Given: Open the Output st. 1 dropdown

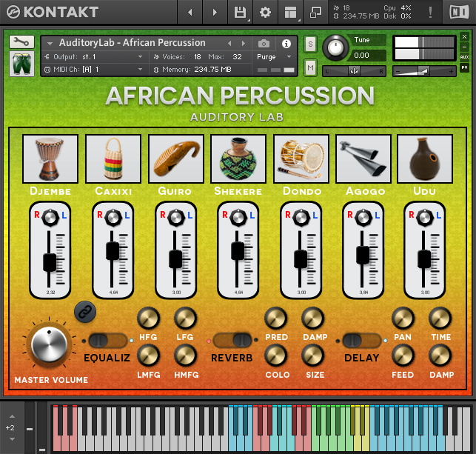Looking at the screenshot, I should point(96,57).
